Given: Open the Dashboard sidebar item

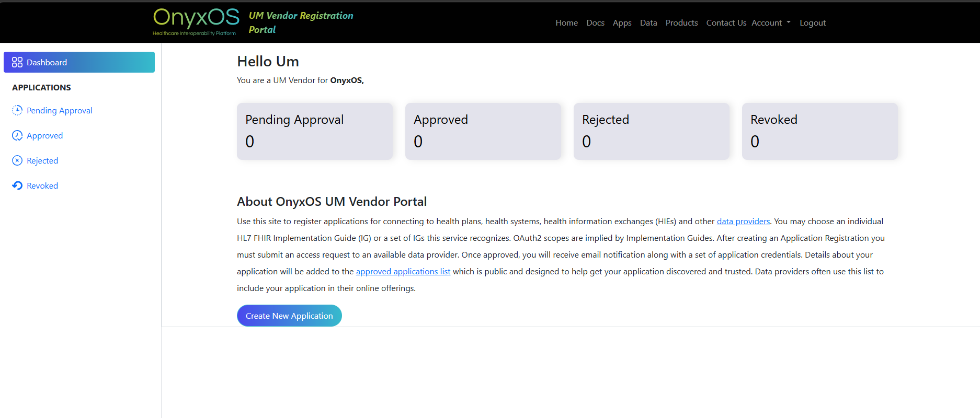Looking at the screenshot, I should (x=79, y=62).
